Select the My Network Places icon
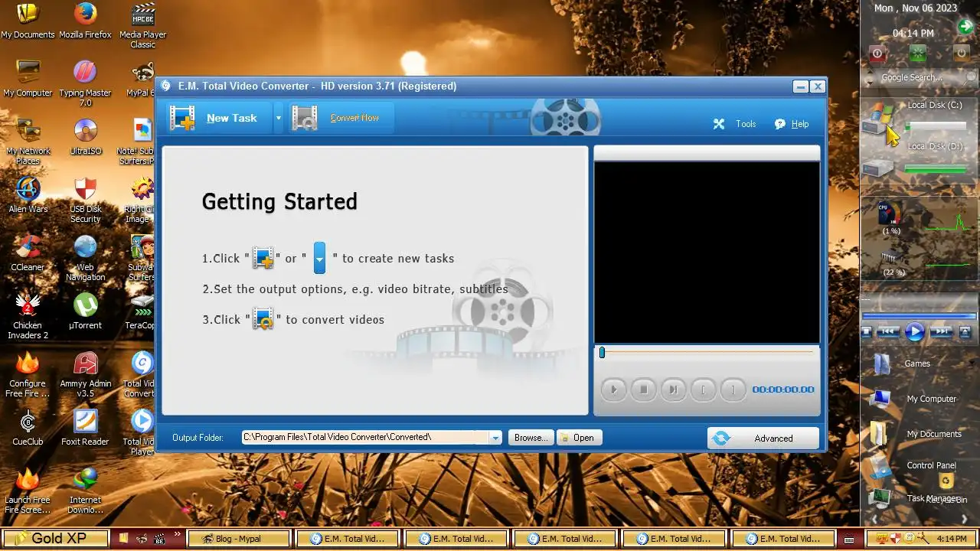This screenshot has height=551, width=980. click(x=28, y=142)
